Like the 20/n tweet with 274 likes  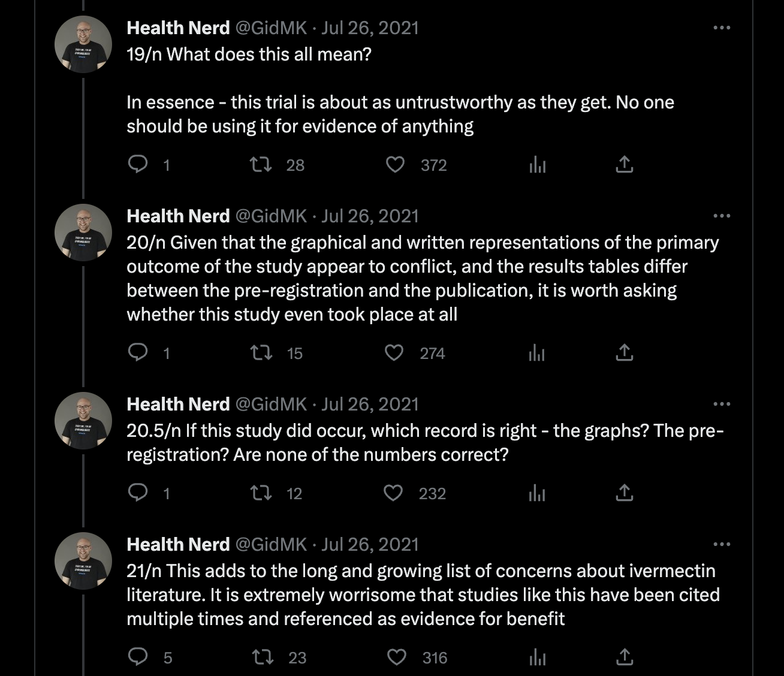click(x=394, y=352)
